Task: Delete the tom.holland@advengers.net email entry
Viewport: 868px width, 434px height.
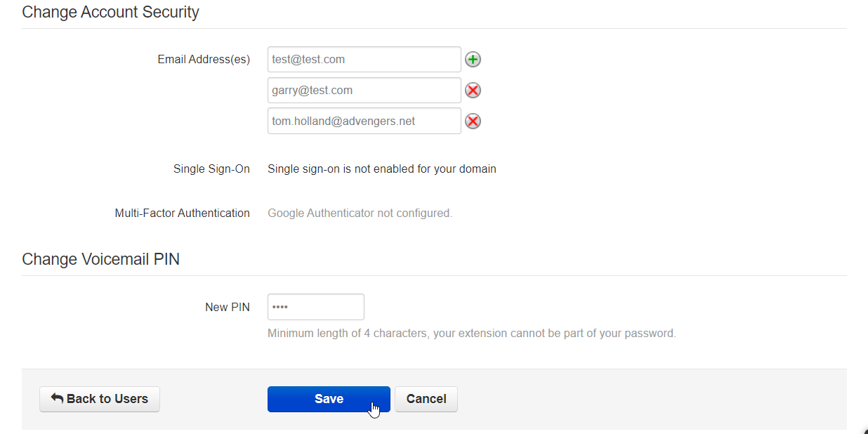Action: tap(473, 121)
